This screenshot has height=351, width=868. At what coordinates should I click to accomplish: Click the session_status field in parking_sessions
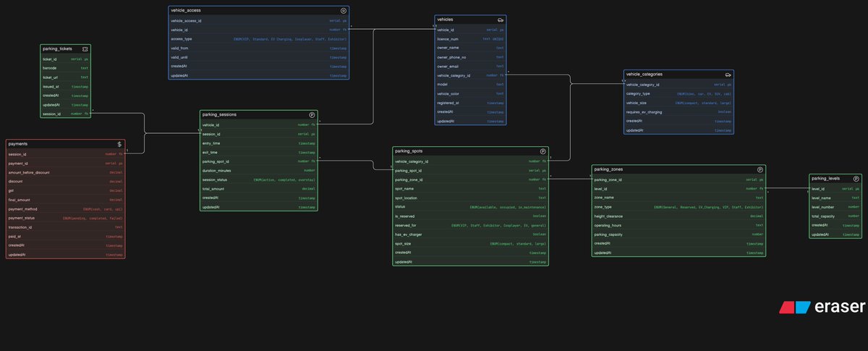click(x=259, y=179)
